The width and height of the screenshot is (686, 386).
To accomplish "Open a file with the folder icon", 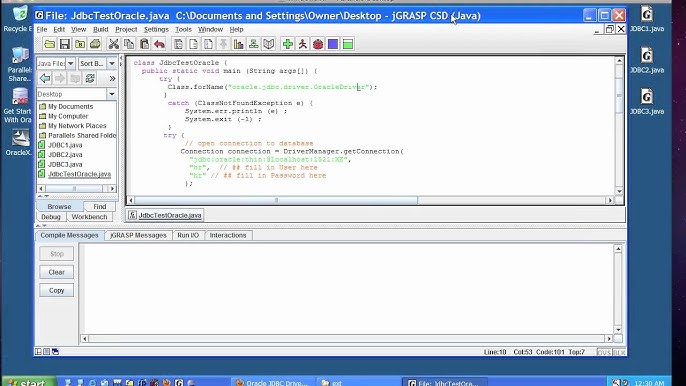I will pyautogui.click(x=49, y=44).
